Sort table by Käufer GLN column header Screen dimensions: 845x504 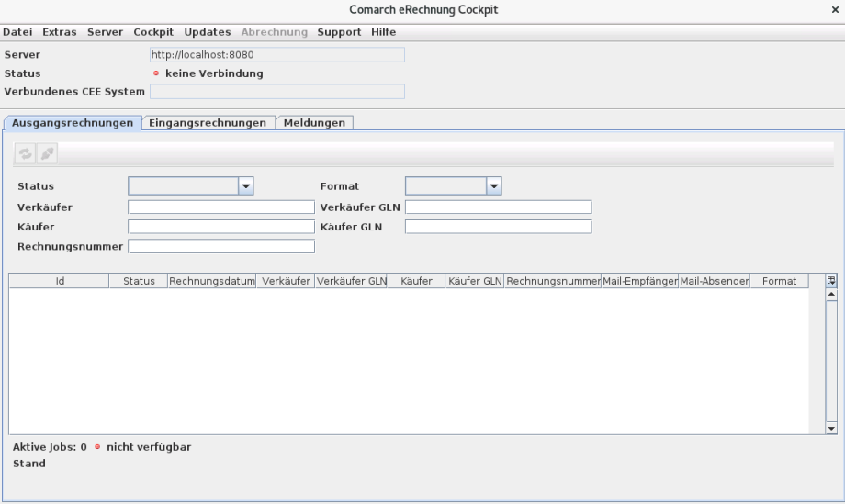click(475, 281)
